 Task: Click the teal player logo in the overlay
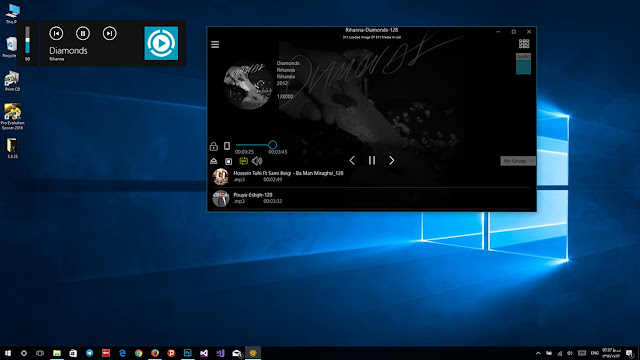[161, 43]
